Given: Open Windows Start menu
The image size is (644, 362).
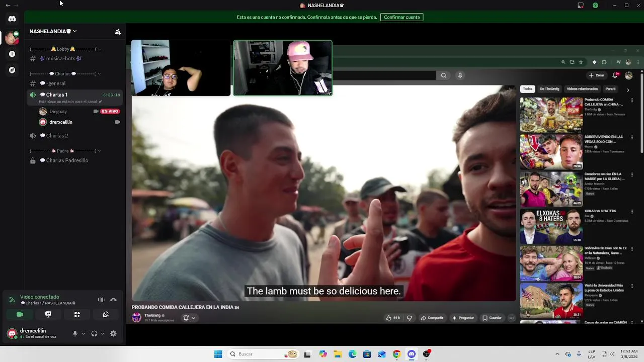Looking at the screenshot, I should point(218,354).
